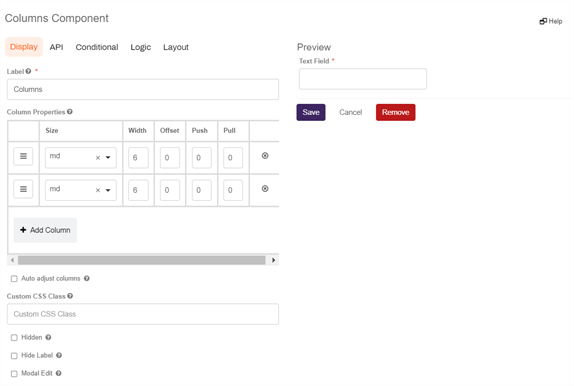Screen dimensions: 574x386
Task: Switch to the API tab
Action: pyautogui.click(x=56, y=47)
